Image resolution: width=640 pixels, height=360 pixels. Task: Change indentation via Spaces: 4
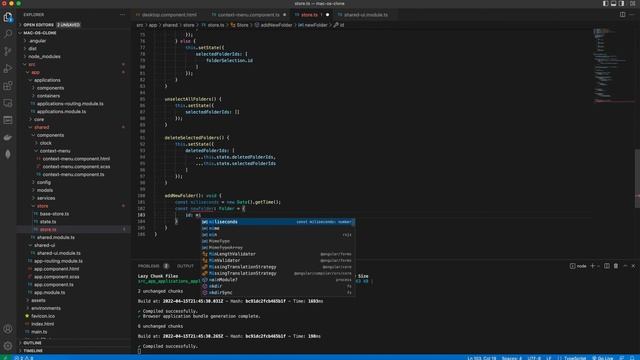pyautogui.click(x=512, y=358)
